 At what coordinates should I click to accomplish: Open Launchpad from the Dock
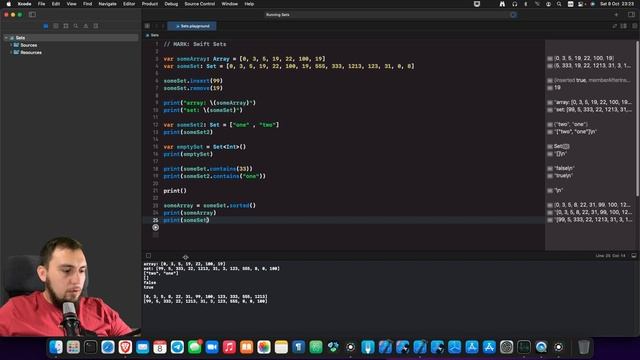point(73,347)
